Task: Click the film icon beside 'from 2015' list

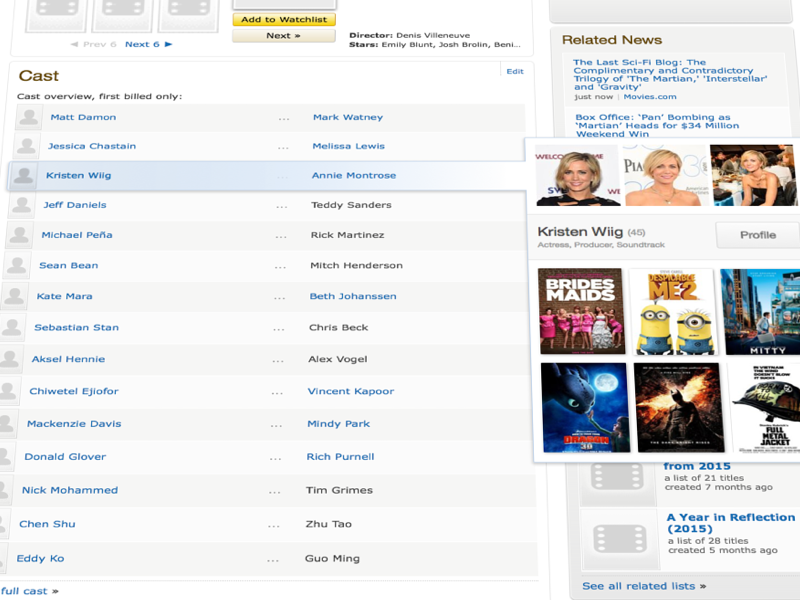Action: pos(616,479)
